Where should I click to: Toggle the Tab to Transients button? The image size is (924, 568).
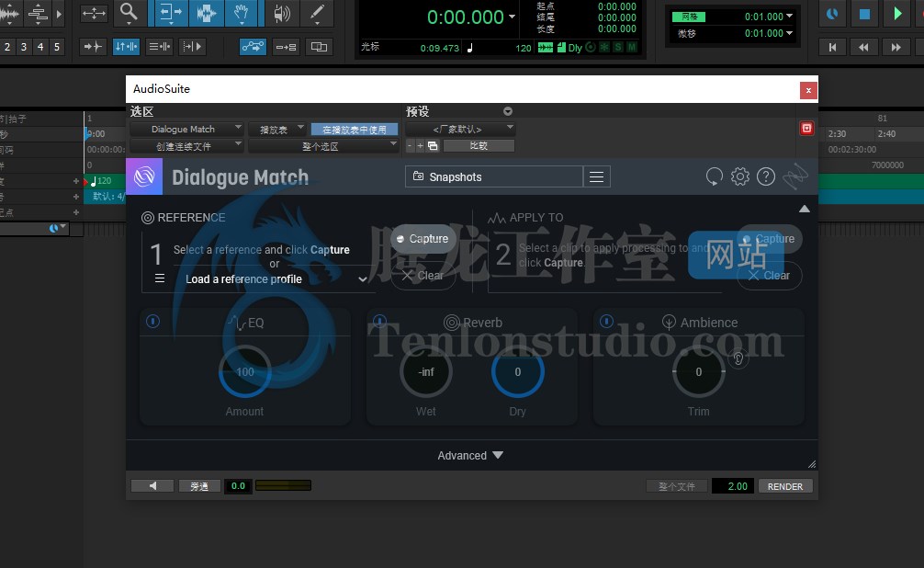pyautogui.click(x=93, y=47)
